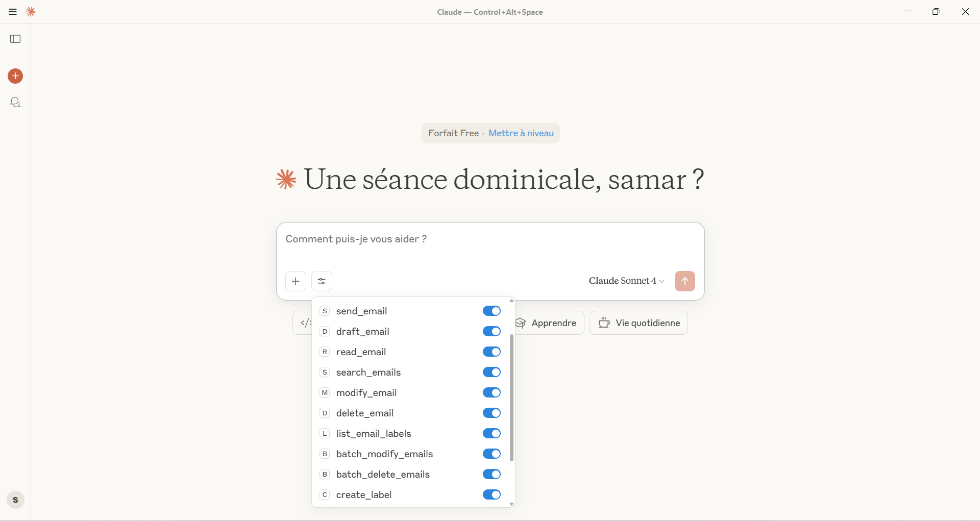Toggle batch_delete_emails switch off

pos(492,475)
